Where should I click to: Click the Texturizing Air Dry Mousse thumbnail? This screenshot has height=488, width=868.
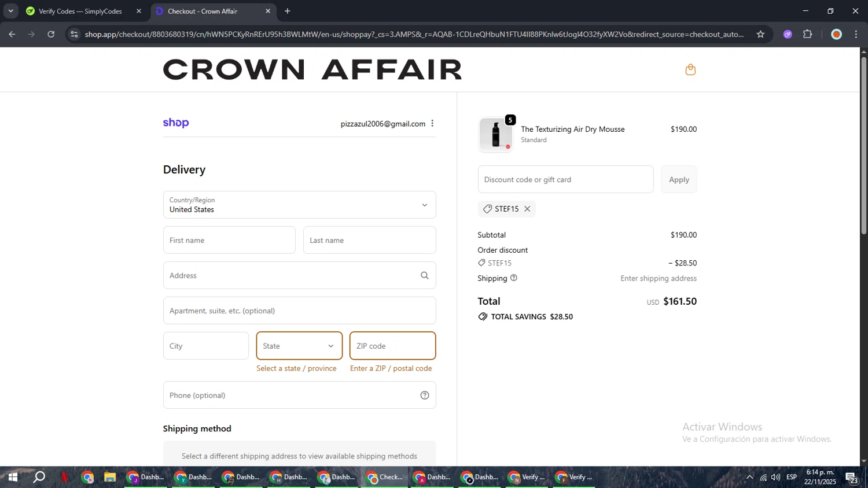[496, 135]
